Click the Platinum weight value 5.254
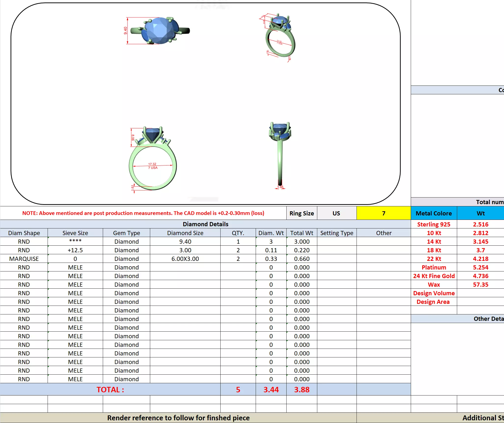 [480, 267]
